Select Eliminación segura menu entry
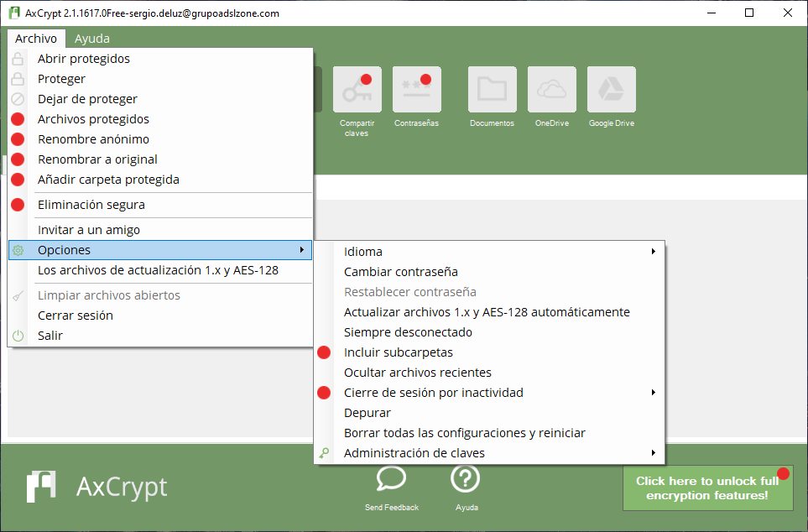808x532 pixels. pyautogui.click(x=91, y=205)
